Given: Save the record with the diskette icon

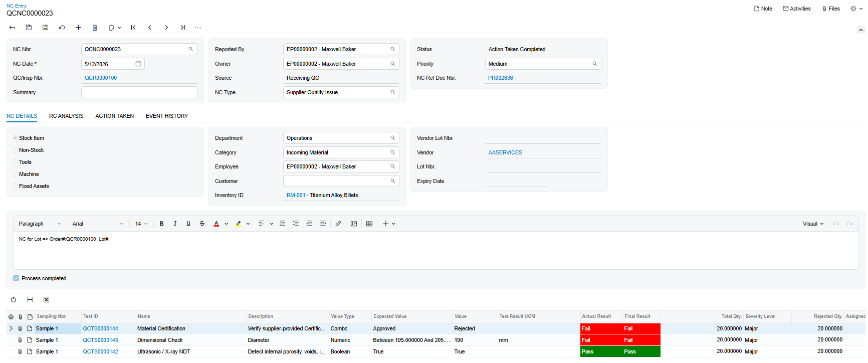Looking at the screenshot, I should (45, 28).
